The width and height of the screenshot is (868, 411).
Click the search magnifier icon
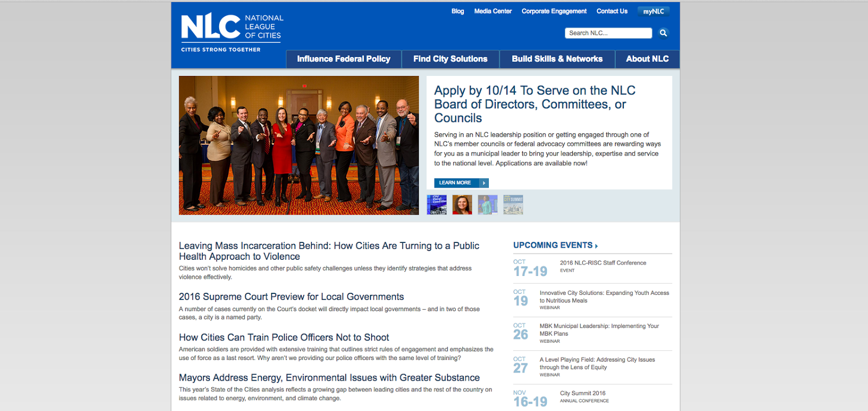coord(663,33)
